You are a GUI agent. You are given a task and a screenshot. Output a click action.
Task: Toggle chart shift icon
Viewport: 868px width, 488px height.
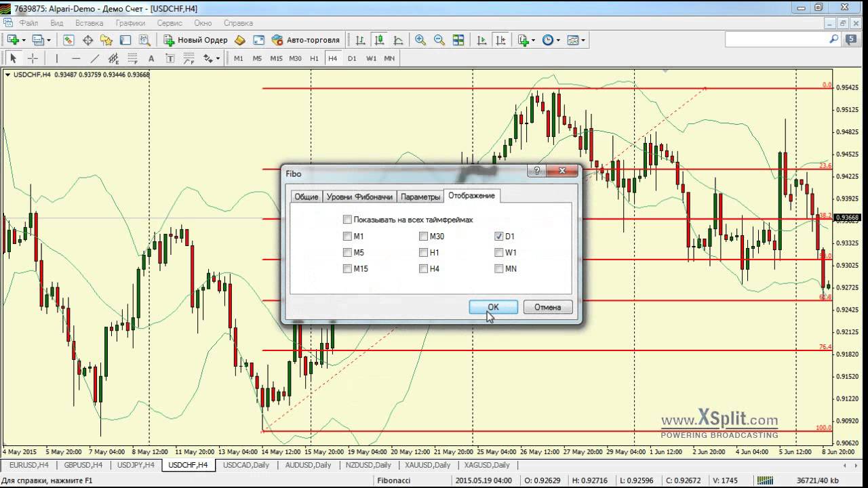coord(501,40)
